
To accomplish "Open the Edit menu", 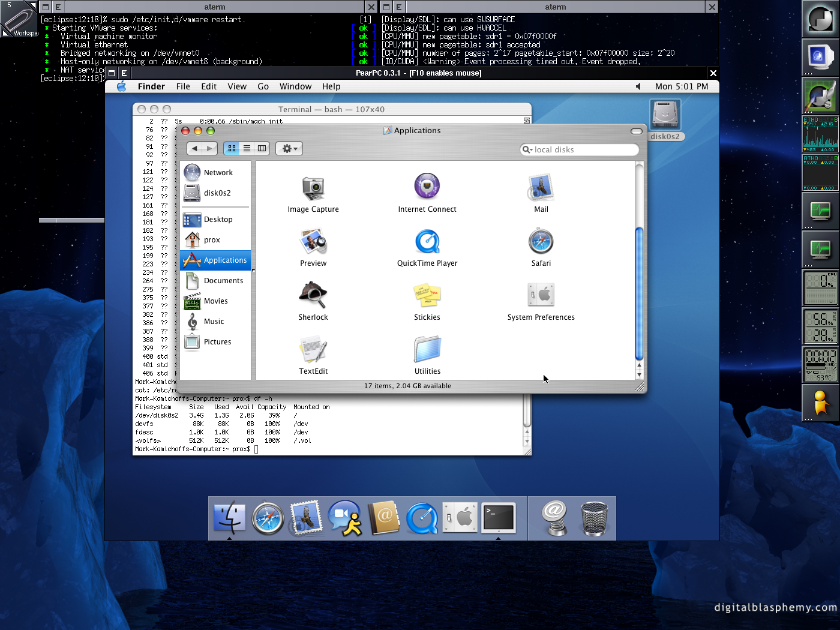I will pos(209,86).
